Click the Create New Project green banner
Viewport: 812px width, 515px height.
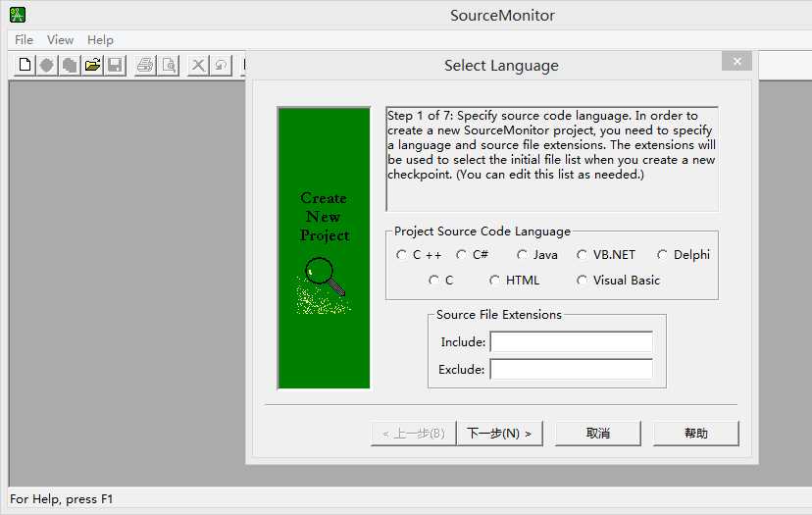324,247
